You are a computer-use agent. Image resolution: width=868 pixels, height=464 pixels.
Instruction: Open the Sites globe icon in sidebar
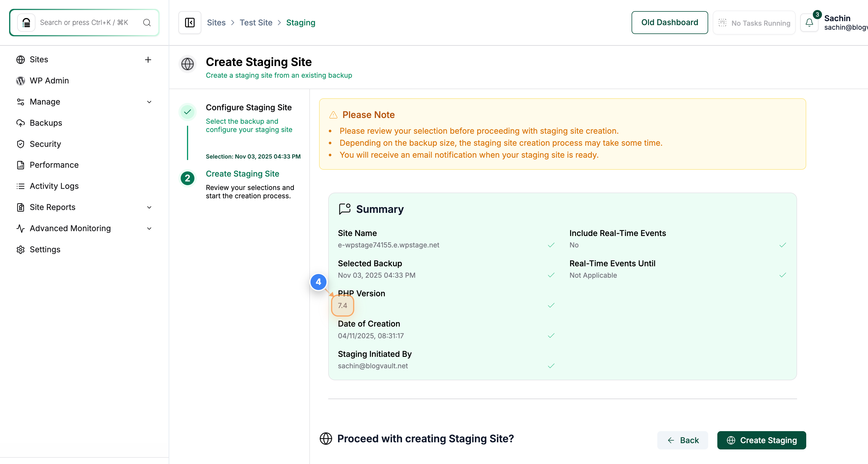click(21, 59)
